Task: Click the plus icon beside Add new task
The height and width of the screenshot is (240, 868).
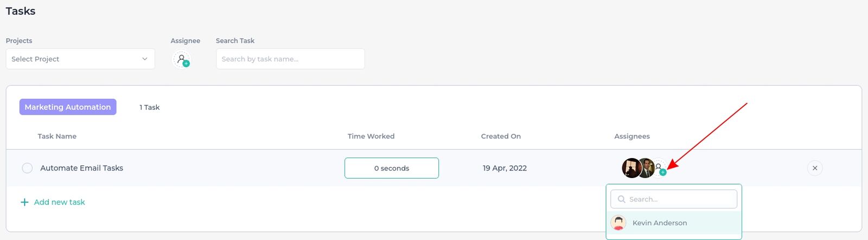Action: tap(24, 202)
